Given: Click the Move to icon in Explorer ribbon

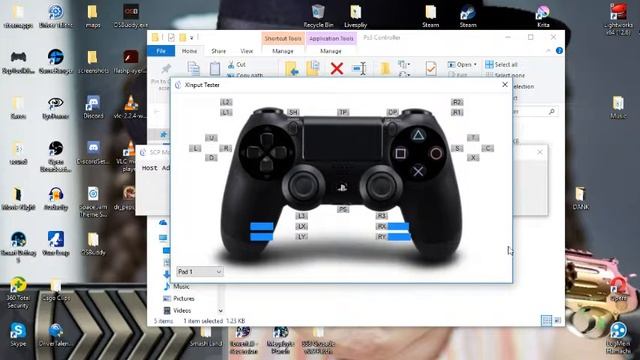Looking at the screenshot, I should pyautogui.click(x=291, y=69).
